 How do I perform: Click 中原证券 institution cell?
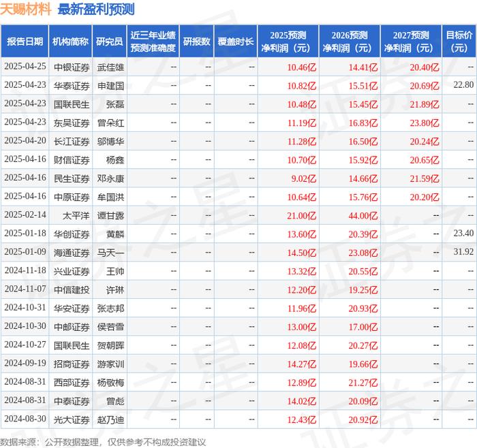tap(72, 197)
